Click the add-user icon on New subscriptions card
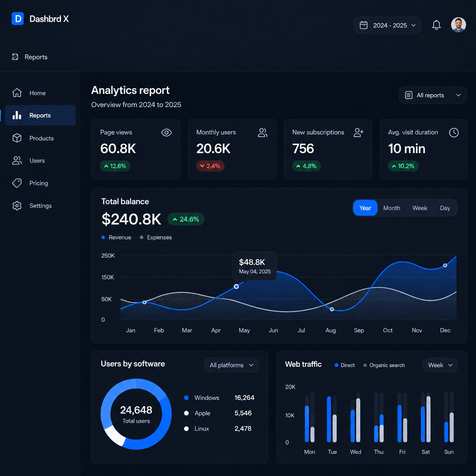This screenshot has width=476, height=476. coord(358,132)
